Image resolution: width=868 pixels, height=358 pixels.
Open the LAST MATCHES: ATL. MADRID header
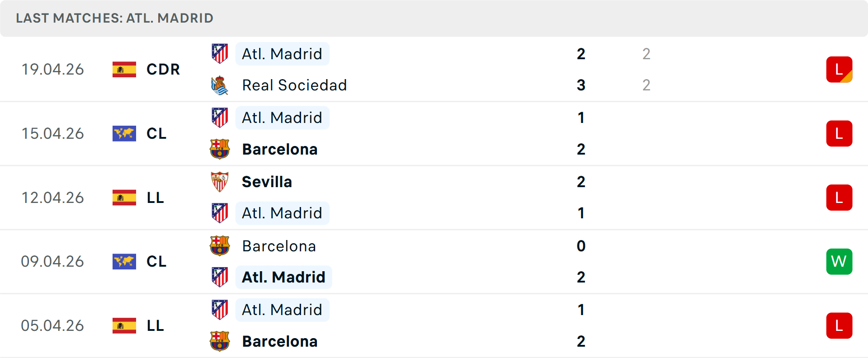[x=114, y=18]
